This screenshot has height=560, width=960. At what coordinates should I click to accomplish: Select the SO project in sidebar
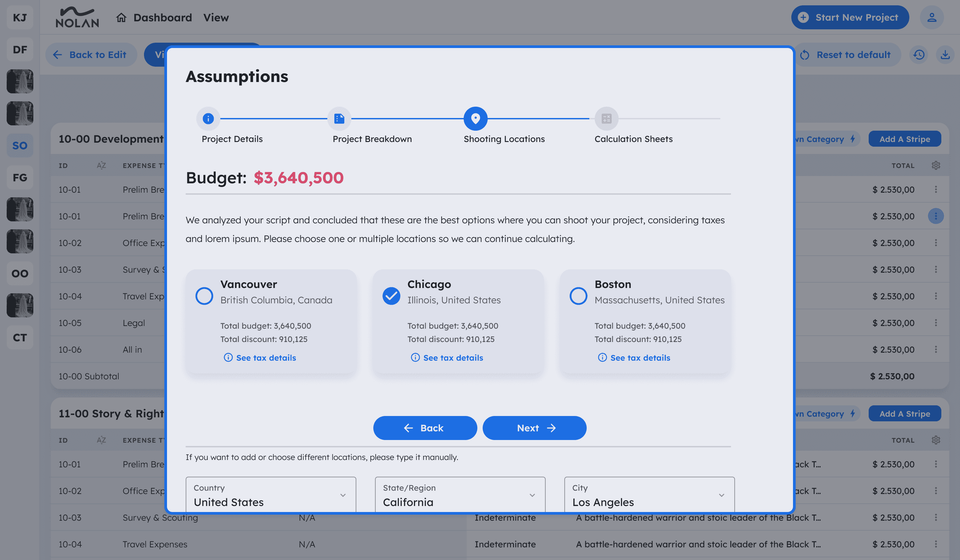point(20,146)
